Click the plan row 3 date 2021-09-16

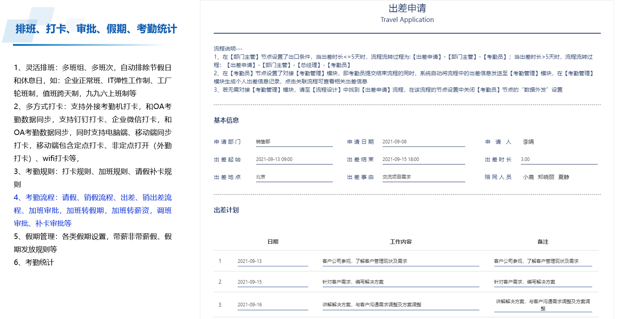click(x=273, y=305)
